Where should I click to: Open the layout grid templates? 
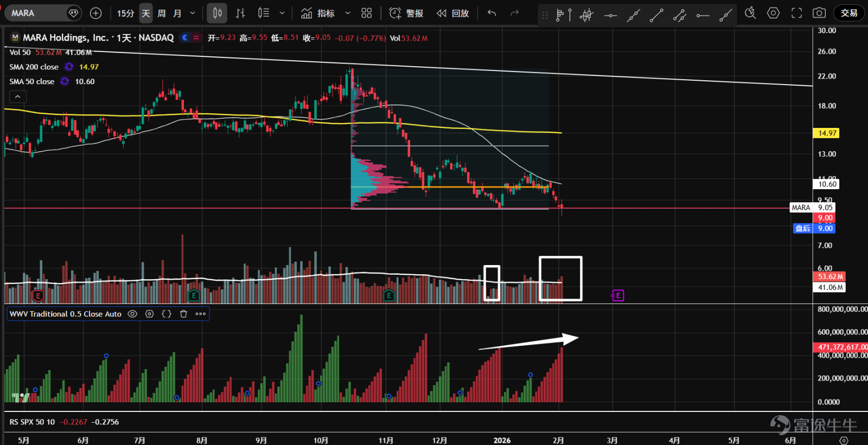367,13
